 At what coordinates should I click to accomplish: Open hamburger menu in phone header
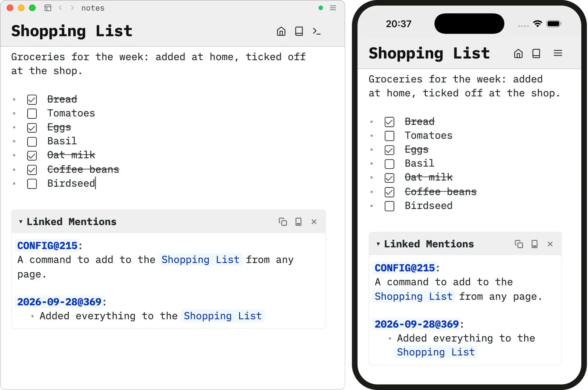(x=558, y=53)
